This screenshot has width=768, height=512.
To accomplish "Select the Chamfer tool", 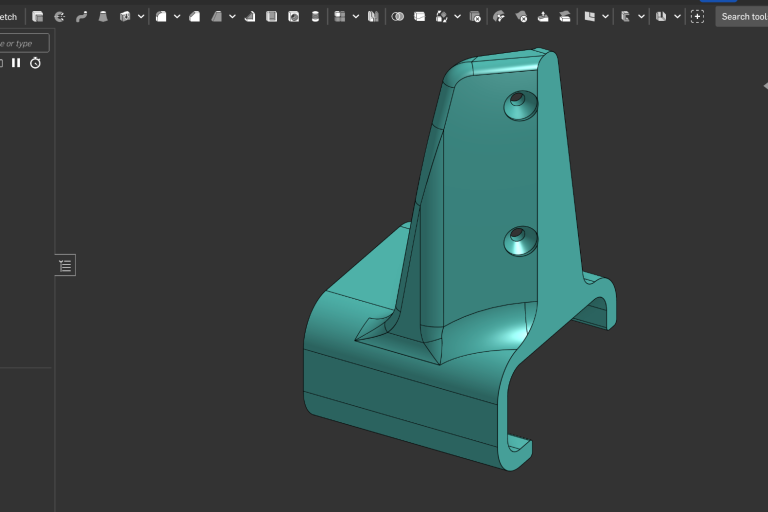I will [195, 17].
